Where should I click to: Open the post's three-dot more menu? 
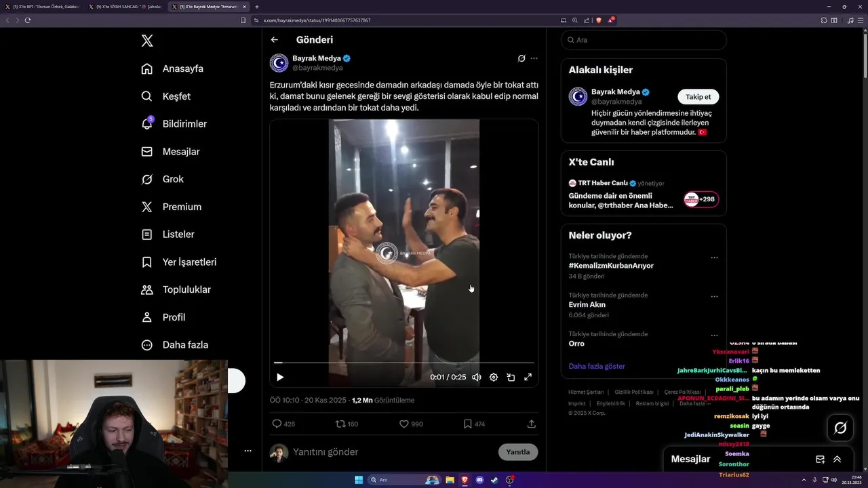534,58
